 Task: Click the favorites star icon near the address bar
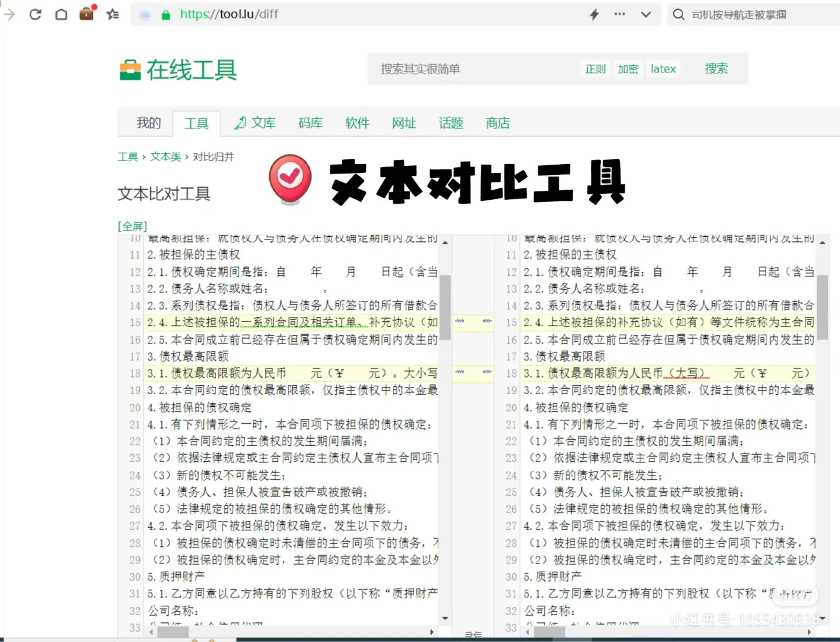point(112,14)
